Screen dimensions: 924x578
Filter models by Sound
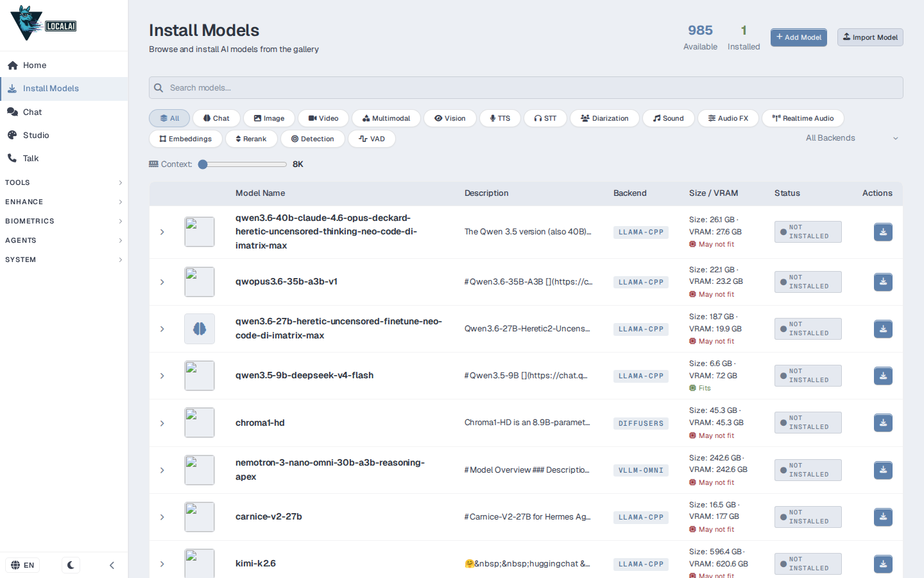tap(669, 118)
